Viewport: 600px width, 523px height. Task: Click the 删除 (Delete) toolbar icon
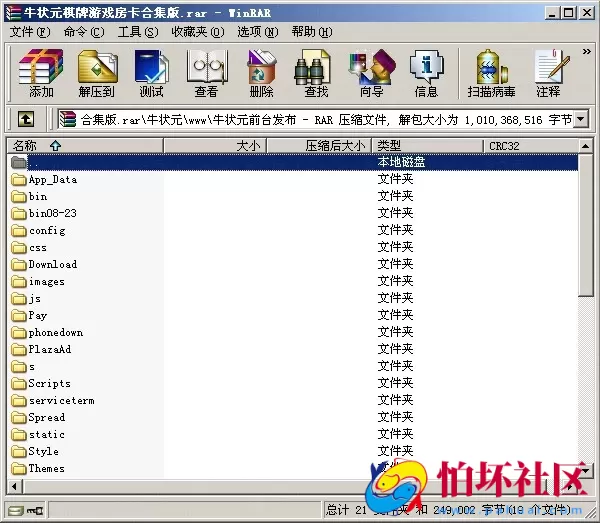pos(262,67)
